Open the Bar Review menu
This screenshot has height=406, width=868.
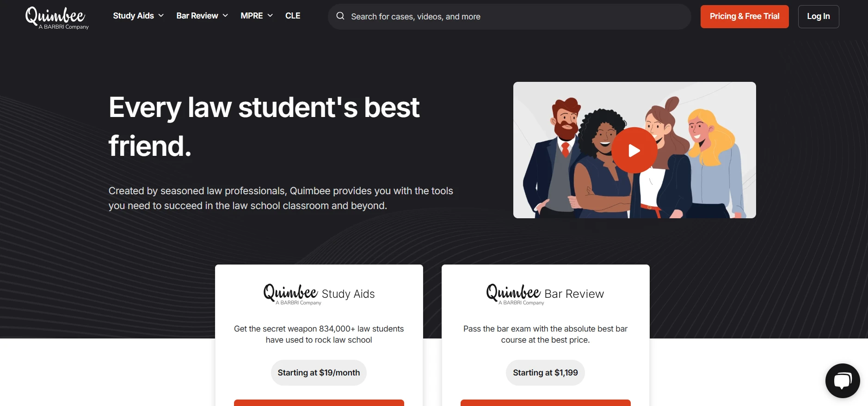coord(197,16)
